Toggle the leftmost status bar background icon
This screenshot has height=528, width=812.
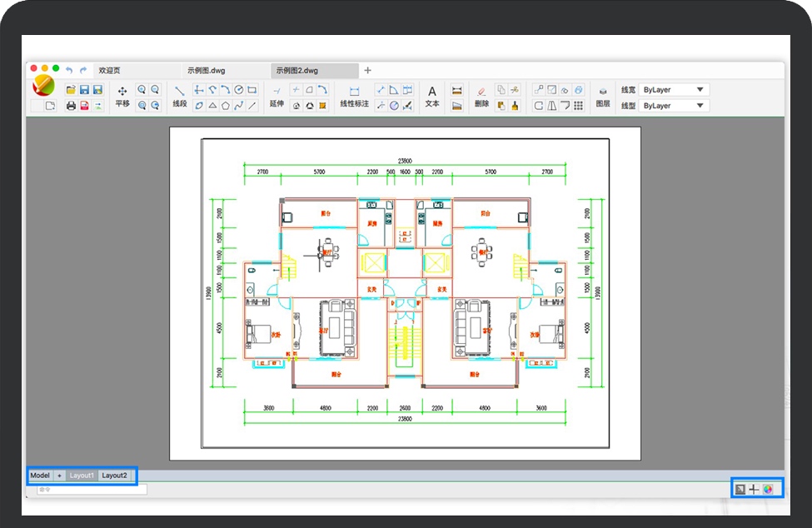(740, 490)
